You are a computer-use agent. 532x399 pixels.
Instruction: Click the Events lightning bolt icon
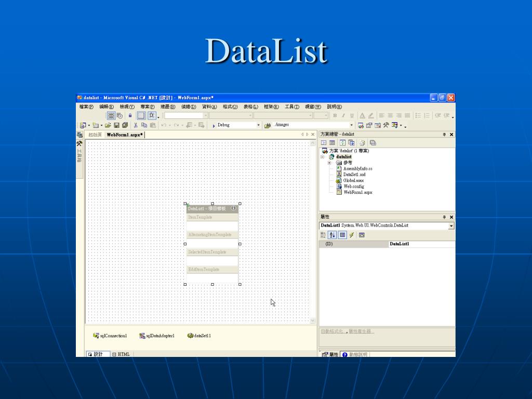point(352,235)
